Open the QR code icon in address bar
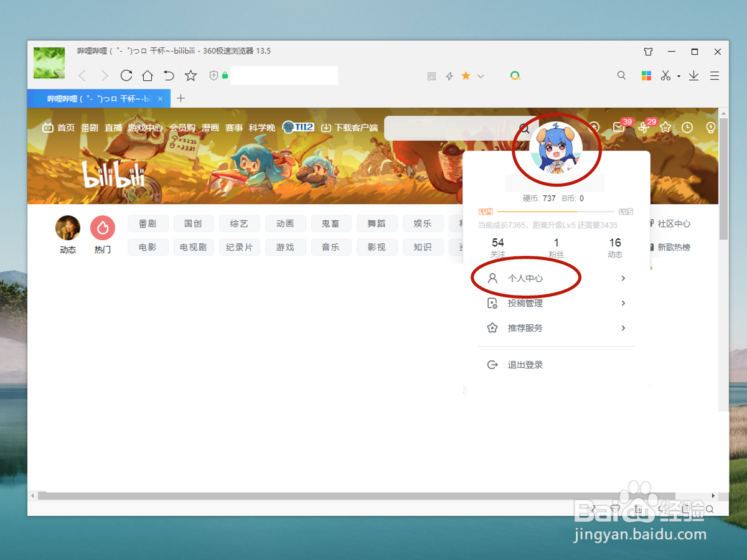Viewport: 747px width, 560px height. point(432,76)
